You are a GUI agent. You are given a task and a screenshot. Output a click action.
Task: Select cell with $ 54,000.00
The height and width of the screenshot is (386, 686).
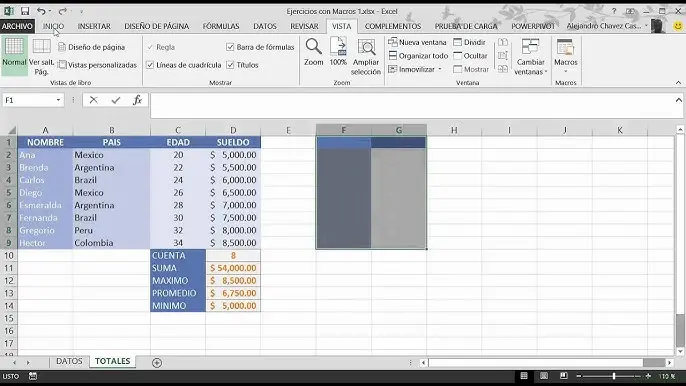(233, 268)
